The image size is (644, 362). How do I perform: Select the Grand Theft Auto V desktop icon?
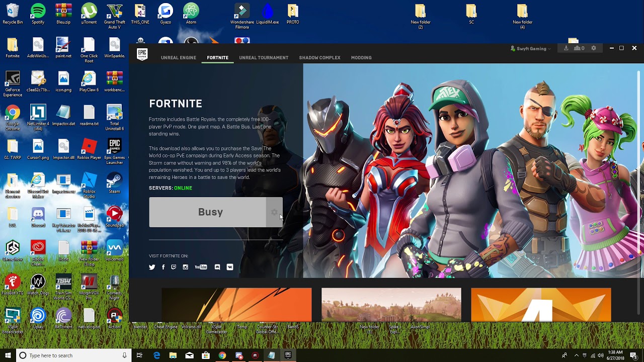114,16
